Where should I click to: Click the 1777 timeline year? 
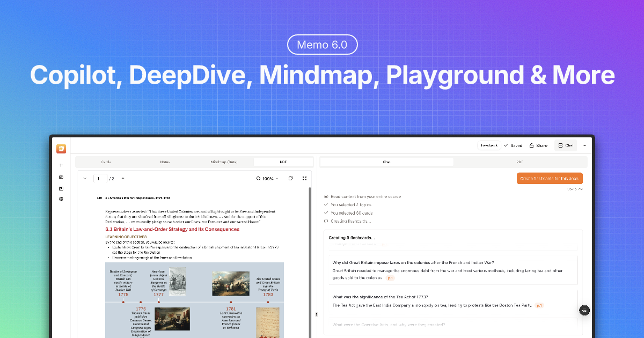[158, 295]
